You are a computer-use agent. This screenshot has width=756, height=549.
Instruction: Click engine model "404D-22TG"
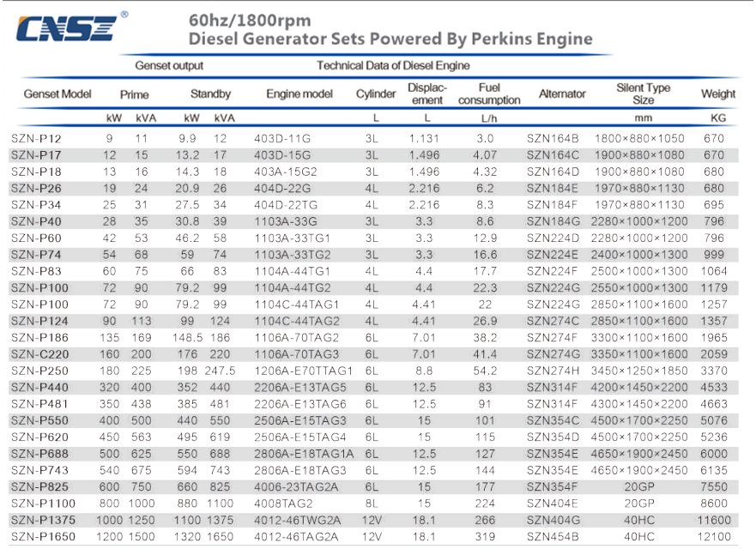tap(286, 205)
